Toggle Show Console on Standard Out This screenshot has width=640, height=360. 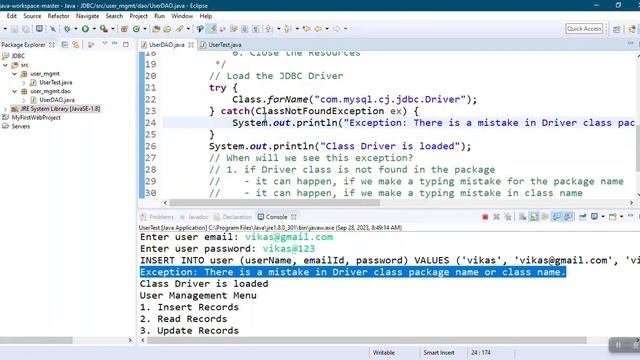point(557,217)
